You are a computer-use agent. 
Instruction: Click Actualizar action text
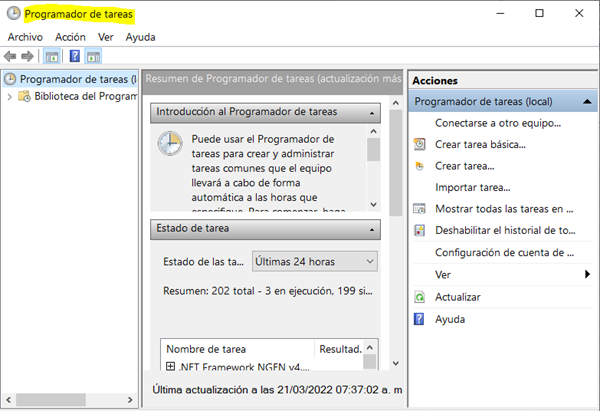tap(458, 297)
